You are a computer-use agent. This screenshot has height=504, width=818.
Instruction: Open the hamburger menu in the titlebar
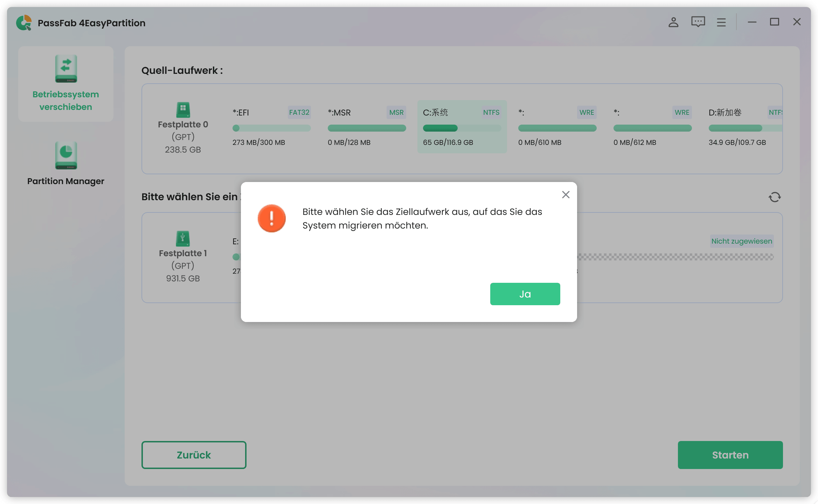721,22
